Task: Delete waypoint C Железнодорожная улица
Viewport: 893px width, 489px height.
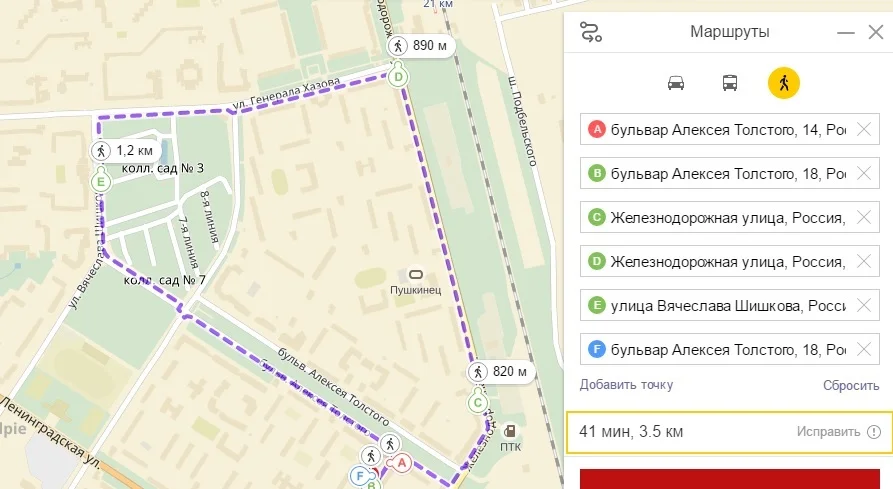Action: click(865, 218)
